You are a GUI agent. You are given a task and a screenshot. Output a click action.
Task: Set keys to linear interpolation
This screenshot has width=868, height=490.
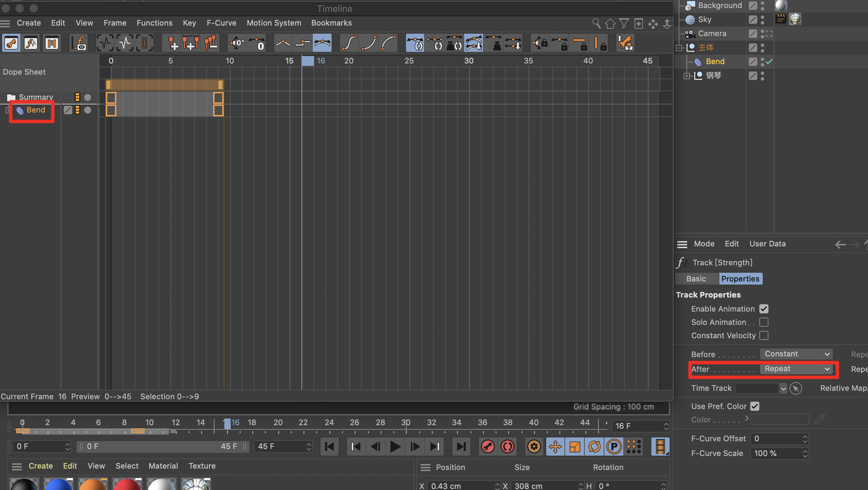pyautogui.click(x=283, y=43)
